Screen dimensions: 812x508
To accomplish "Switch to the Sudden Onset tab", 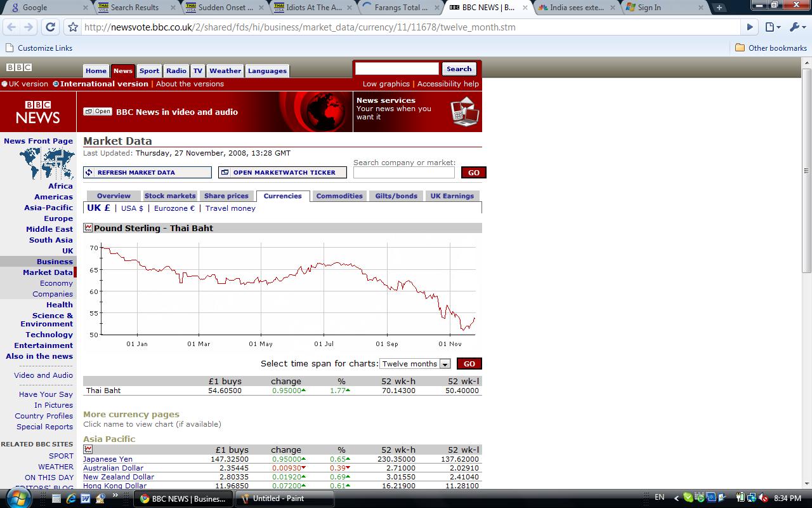I will click(225, 8).
